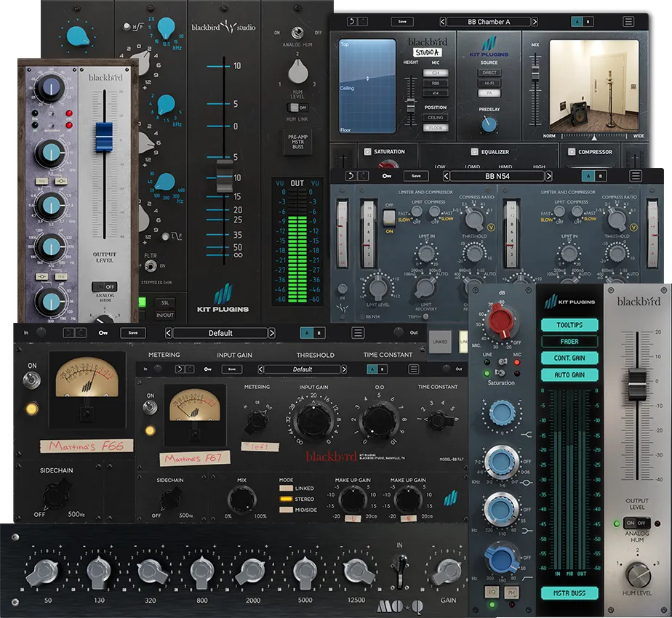
Task: Click undo arrow in BB Chamber A toolbar
Action: click(x=352, y=21)
